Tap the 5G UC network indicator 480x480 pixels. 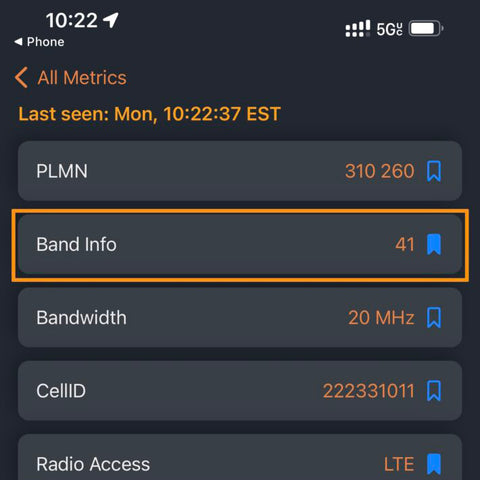coord(390,29)
